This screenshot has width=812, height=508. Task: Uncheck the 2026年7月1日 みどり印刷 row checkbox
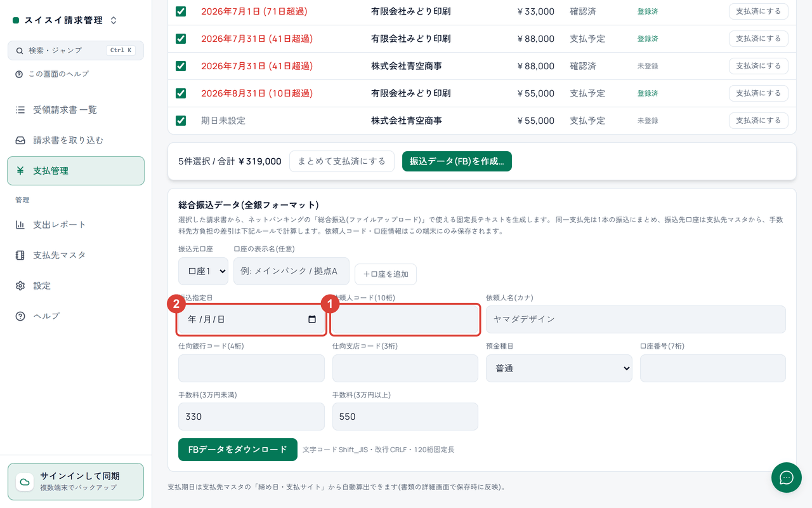click(x=181, y=11)
